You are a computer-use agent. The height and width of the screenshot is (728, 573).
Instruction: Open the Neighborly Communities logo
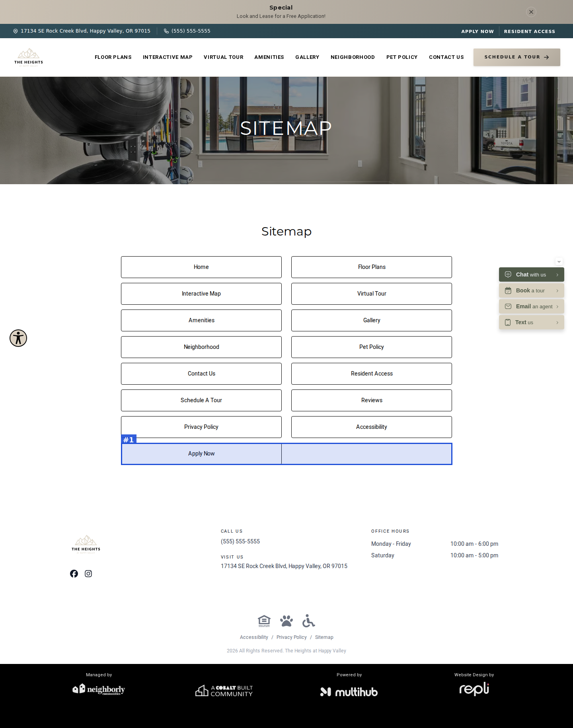pos(99,689)
